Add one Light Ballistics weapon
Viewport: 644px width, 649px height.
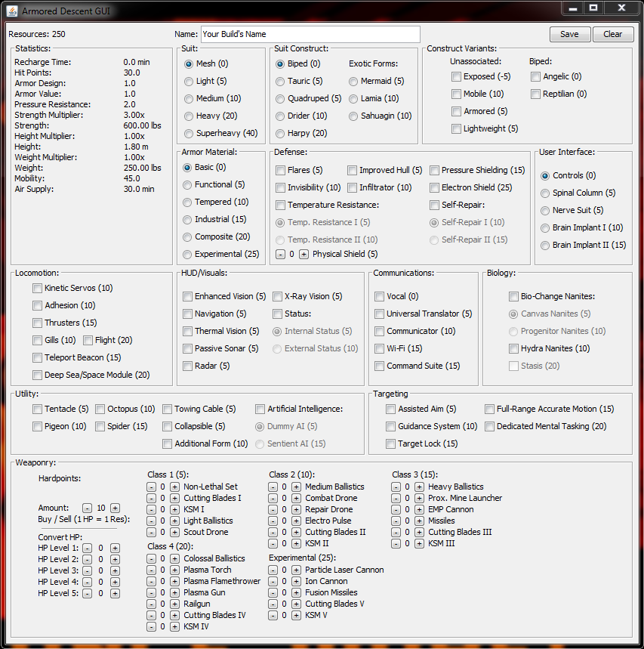tap(174, 521)
